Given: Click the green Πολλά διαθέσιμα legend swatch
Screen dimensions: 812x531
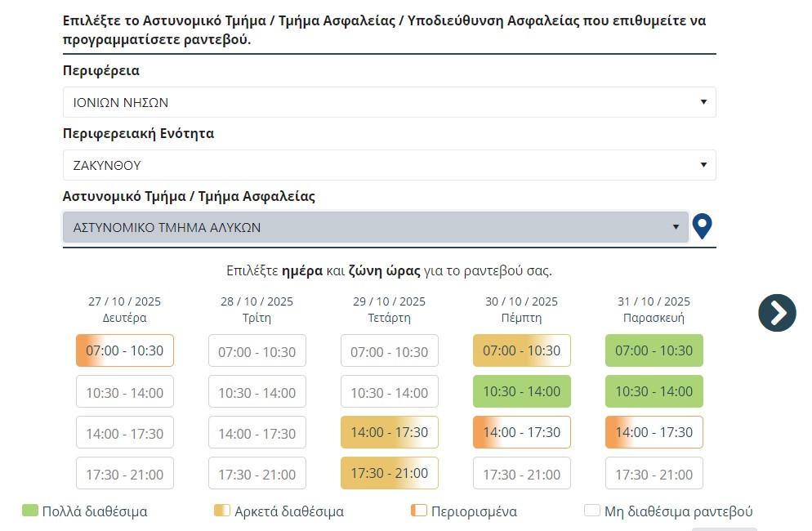Looking at the screenshot, I should point(30,511).
